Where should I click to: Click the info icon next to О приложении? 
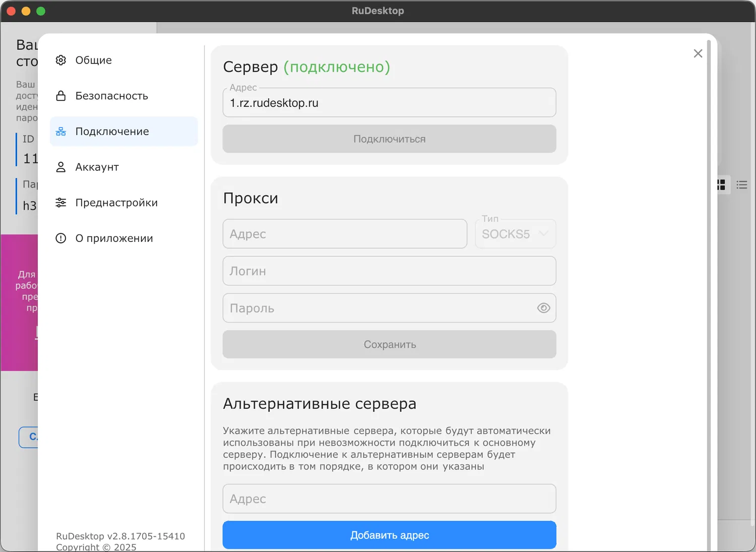tap(61, 238)
